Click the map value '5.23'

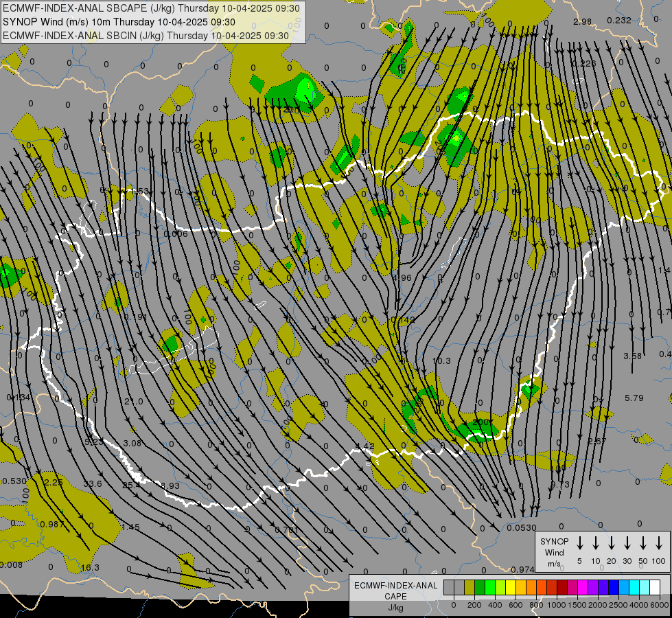(94, 442)
